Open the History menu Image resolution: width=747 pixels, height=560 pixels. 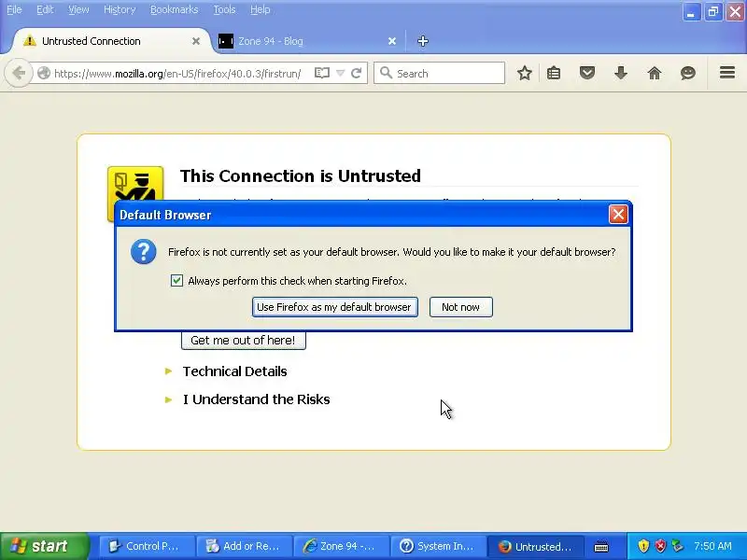120,9
